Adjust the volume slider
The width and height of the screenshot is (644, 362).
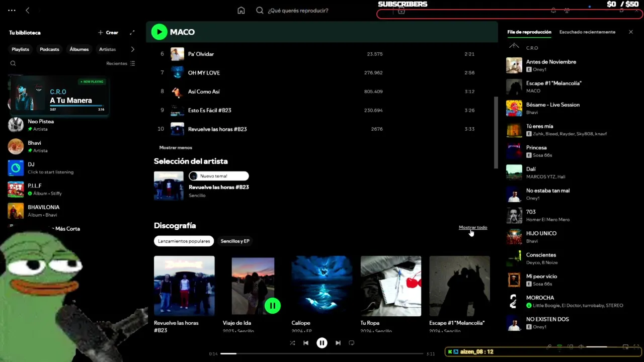point(601,347)
